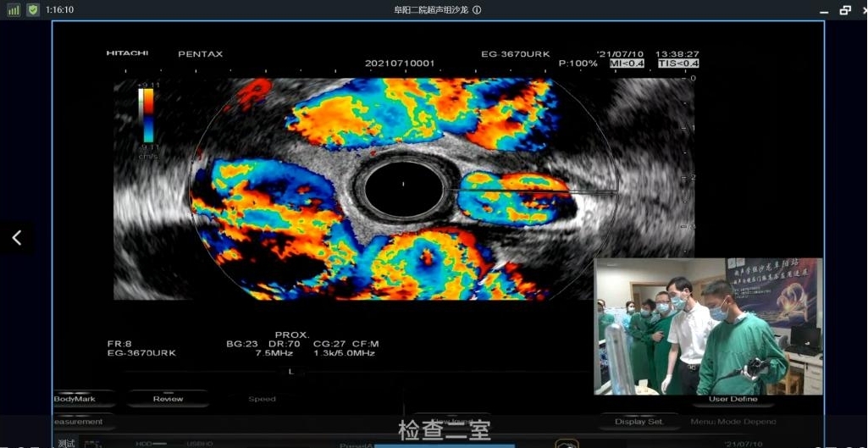
Task: Click the TIS<0.4 indicator box
Action: coord(678,64)
